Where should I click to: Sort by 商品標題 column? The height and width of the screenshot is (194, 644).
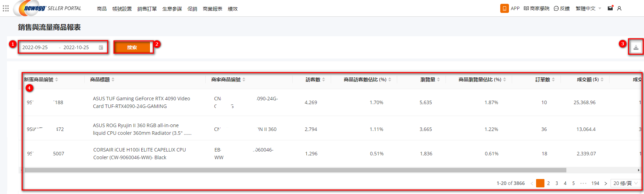[102, 80]
